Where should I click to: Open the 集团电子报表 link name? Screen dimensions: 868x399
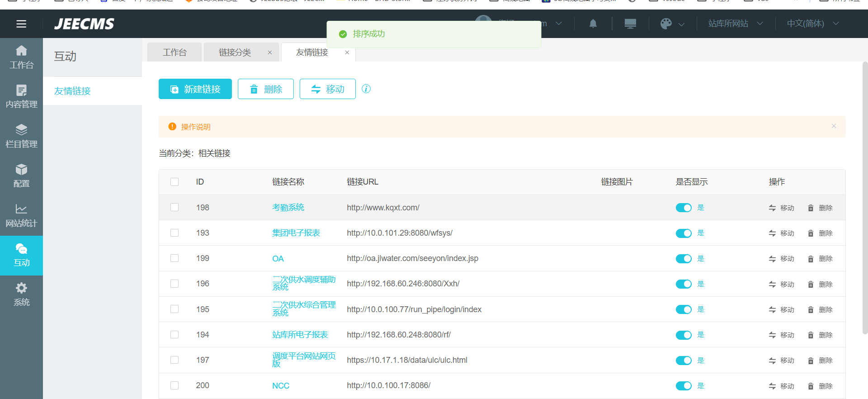tap(296, 233)
